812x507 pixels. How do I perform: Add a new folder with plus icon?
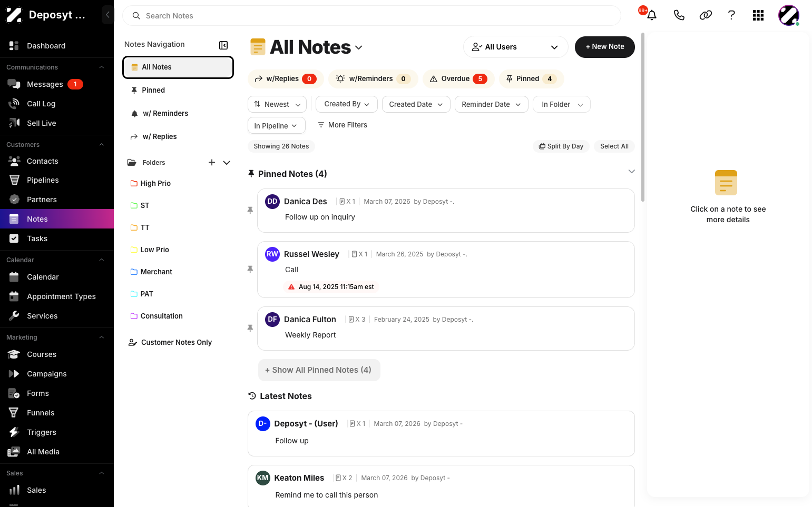click(x=212, y=163)
